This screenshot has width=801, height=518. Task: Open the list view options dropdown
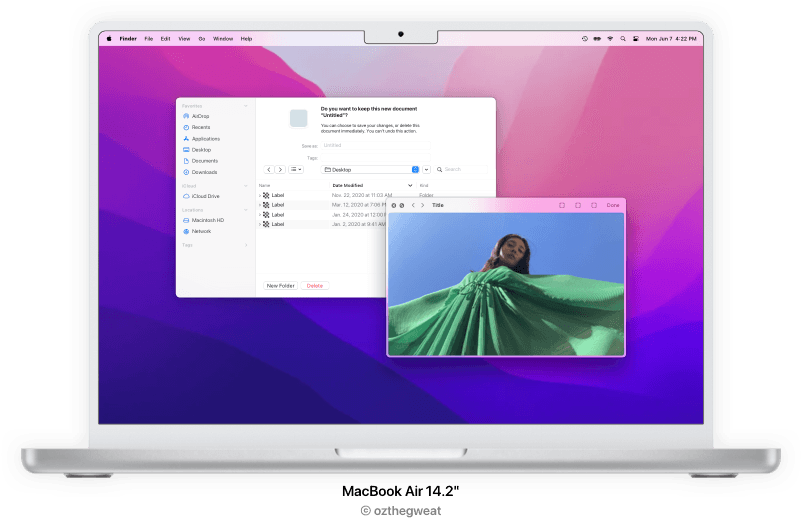[x=296, y=170]
